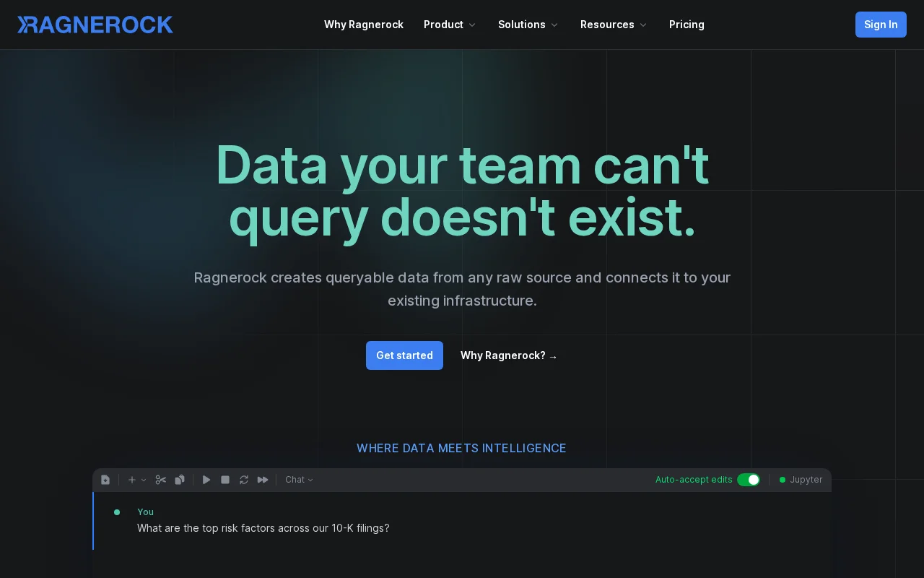Click the Sign In button
Image resolution: width=924 pixels, height=578 pixels.
[881, 25]
